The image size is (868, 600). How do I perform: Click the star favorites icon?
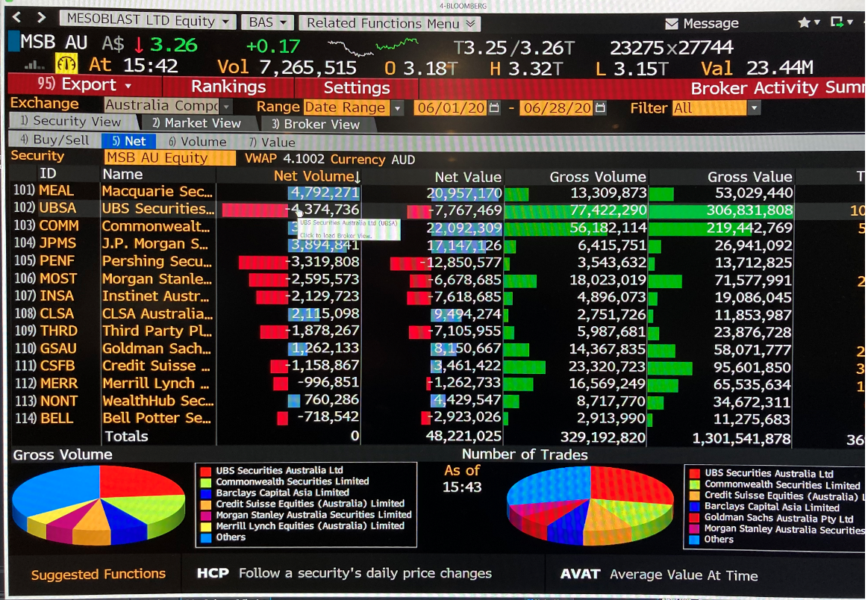tap(804, 22)
